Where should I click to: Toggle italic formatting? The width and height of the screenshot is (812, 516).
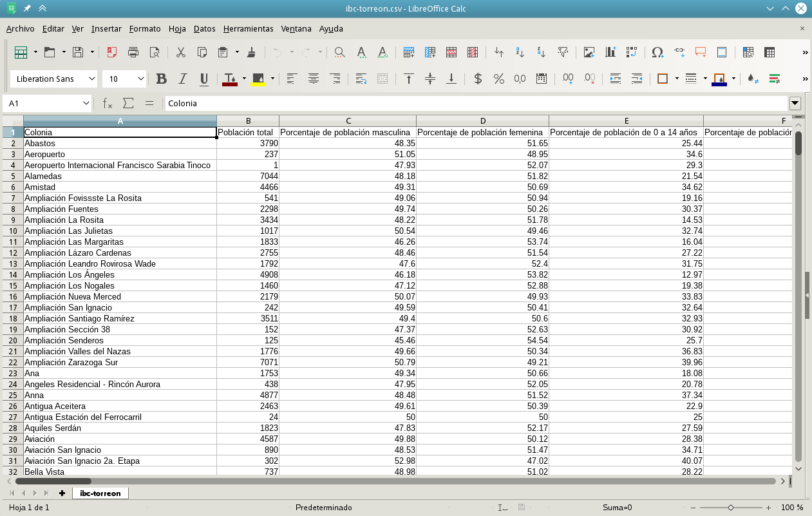(183, 78)
